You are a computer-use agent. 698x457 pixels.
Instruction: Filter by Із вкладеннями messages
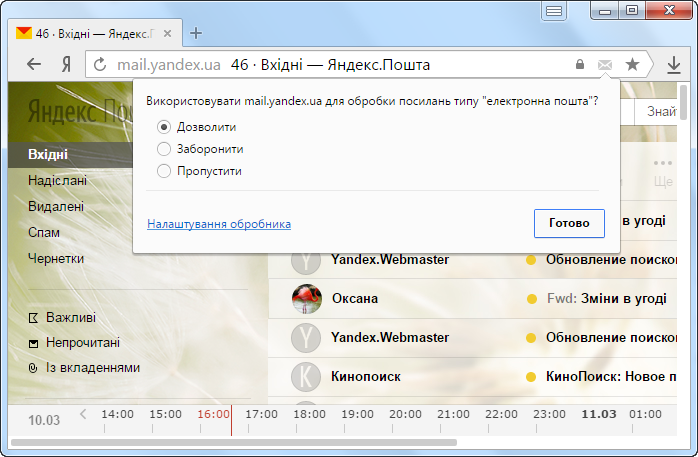93,368
